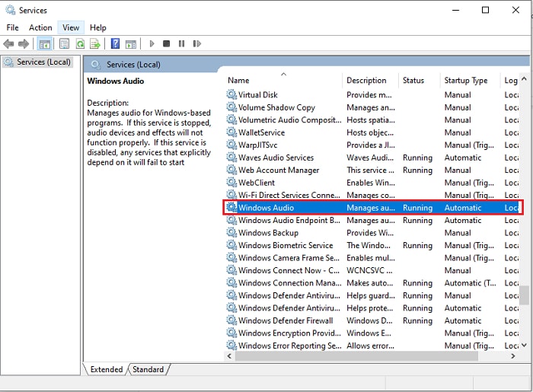Click Manual startup type of Windows Backup
The height and width of the screenshot is (392, 533).
pos(458,232)
